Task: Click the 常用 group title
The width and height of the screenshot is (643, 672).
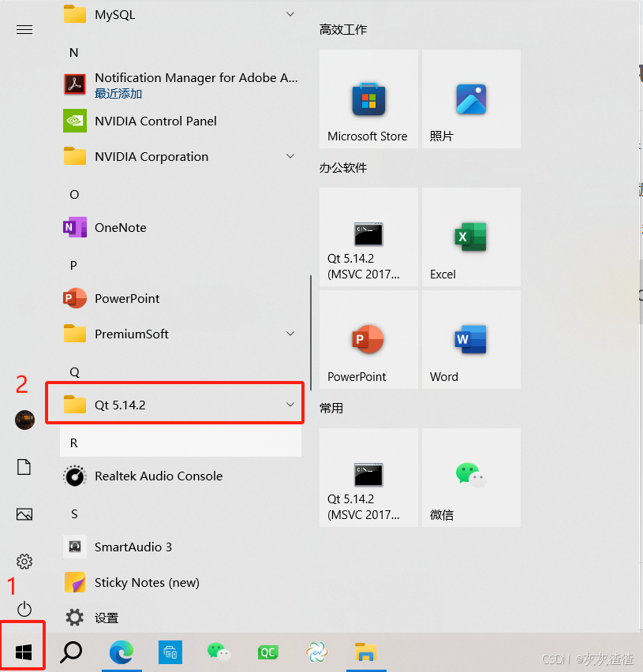Action: coord(331,408)
